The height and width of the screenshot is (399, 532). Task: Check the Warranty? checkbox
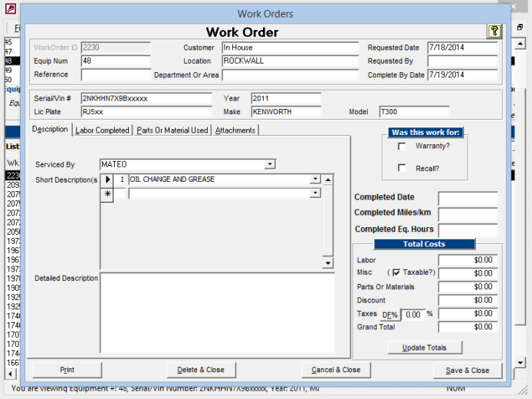402,147
